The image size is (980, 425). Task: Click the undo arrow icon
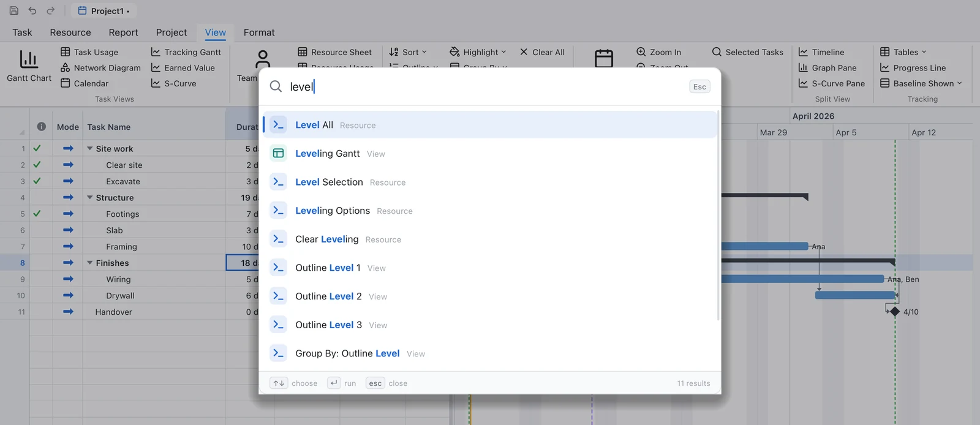(32, 10)
